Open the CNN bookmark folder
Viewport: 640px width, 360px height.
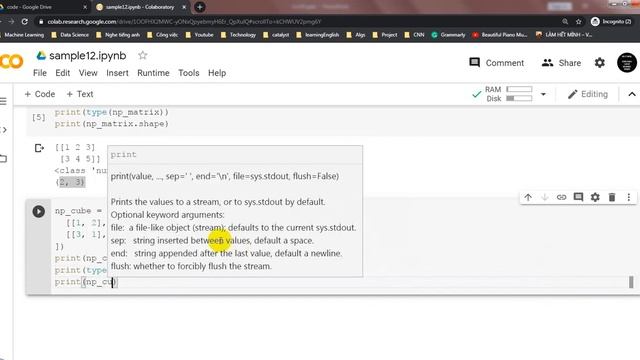pos(414,35)
